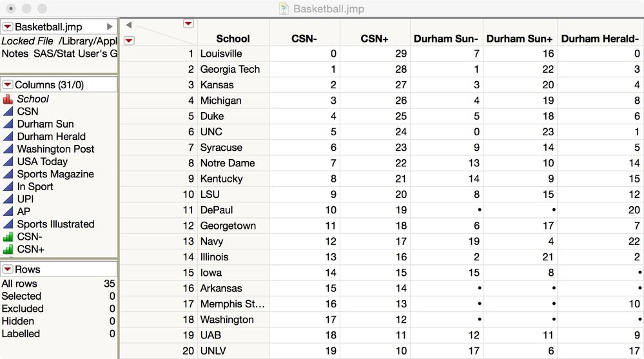This screenshot has height=359, width=644.
Task: Click the table panel disclosure arrow beside Basketball.jmp
Action: pyautogui.click(x=110, y=26)
